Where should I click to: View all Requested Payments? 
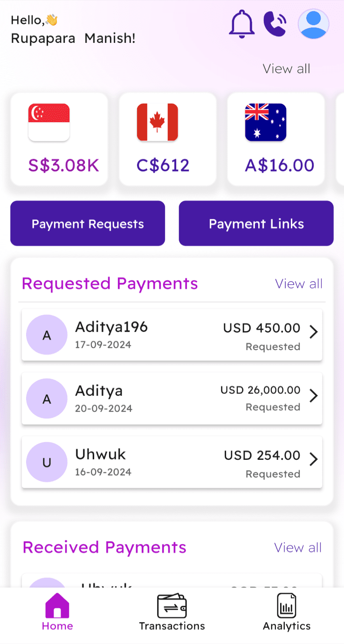299,284
